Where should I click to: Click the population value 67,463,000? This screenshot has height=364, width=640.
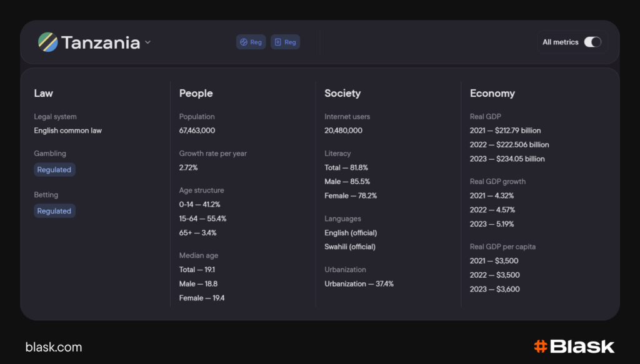tap(197, 130)
